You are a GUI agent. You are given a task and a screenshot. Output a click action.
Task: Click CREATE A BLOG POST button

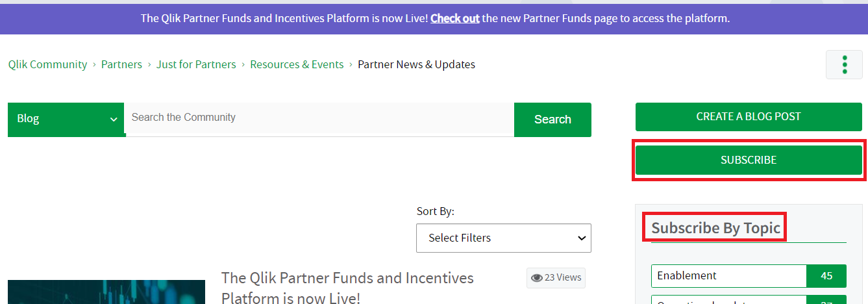[749, 117]
